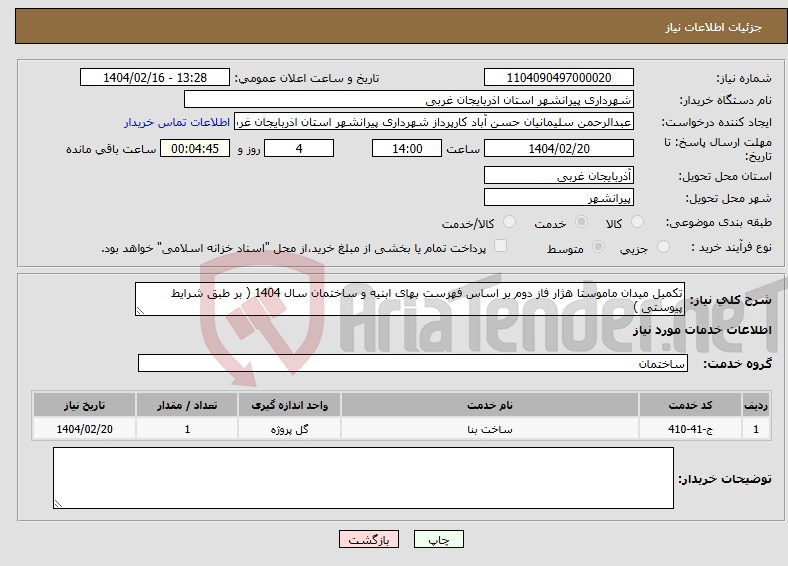Click the delivery city field پیرانشهر
Viewport: 788px width, 566px height.
[x=558, y=197]
